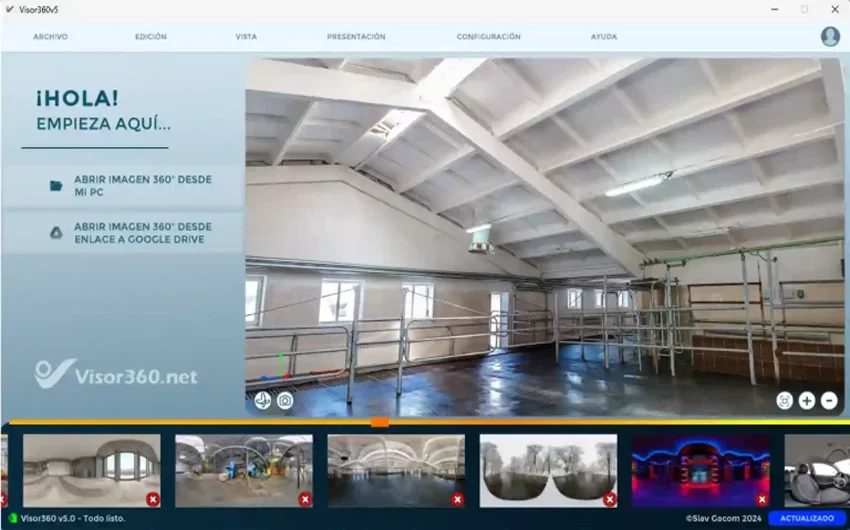Open the snowy trees panorama thumbnail
Image resolution: width=850 pixels, height=530 pixels.
coord(549,470)
